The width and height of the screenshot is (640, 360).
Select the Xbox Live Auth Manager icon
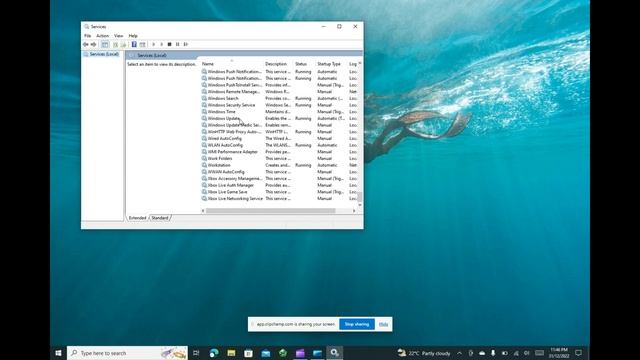pyautogui.click(x=204, y=185)
